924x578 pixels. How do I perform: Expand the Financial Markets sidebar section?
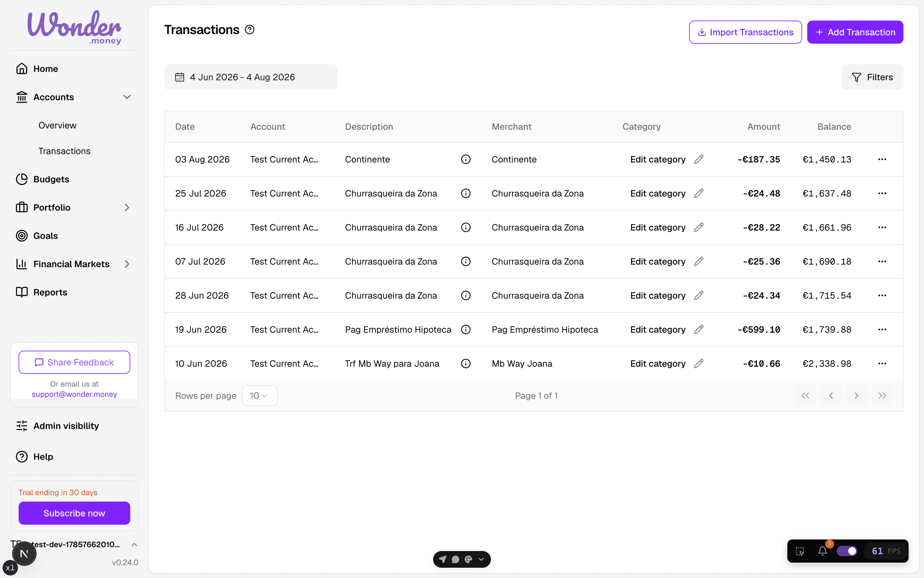coord(127,264)
